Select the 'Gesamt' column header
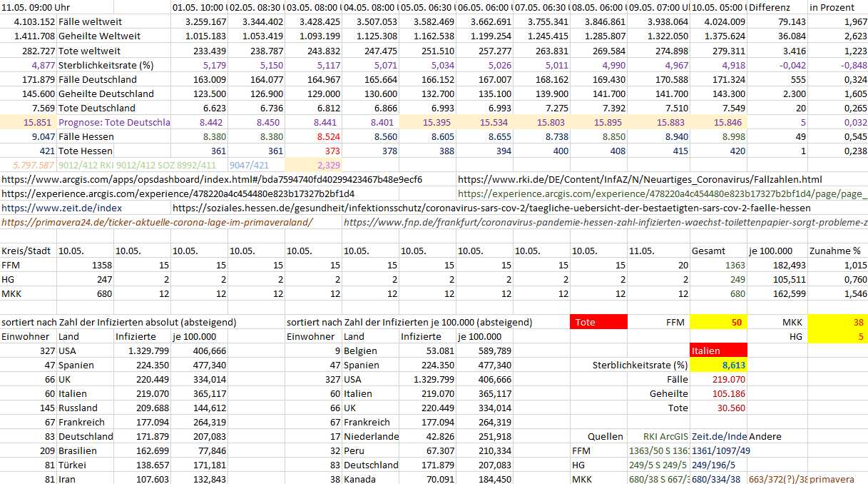The height and width of the screenshot is (484, 868). 708,251
